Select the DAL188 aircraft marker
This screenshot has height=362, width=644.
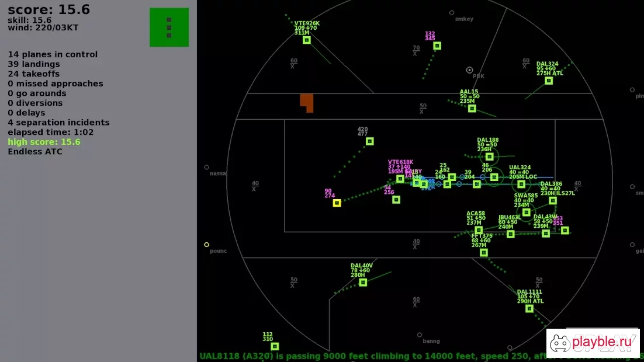(x=489, y=157)
